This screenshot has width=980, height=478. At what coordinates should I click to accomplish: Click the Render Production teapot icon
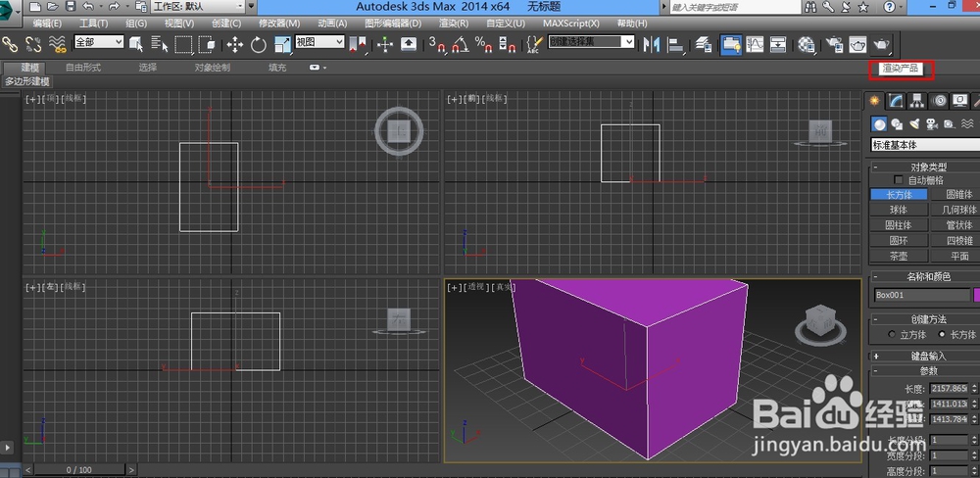point(881,44)
